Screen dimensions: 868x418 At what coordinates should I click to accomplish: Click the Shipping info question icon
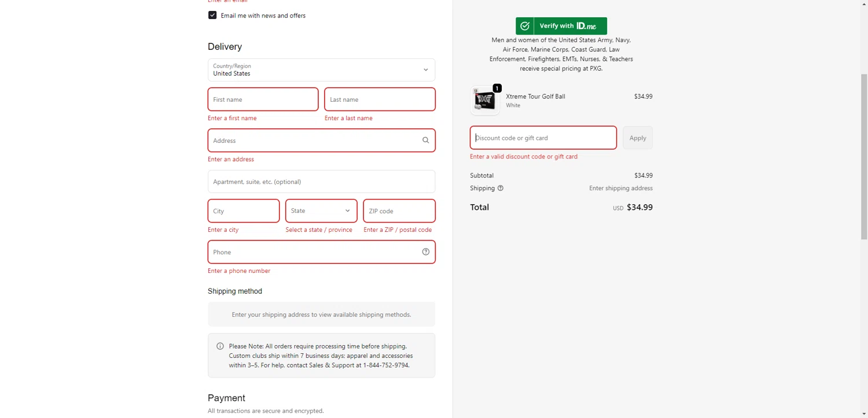[x=501, y=188]
